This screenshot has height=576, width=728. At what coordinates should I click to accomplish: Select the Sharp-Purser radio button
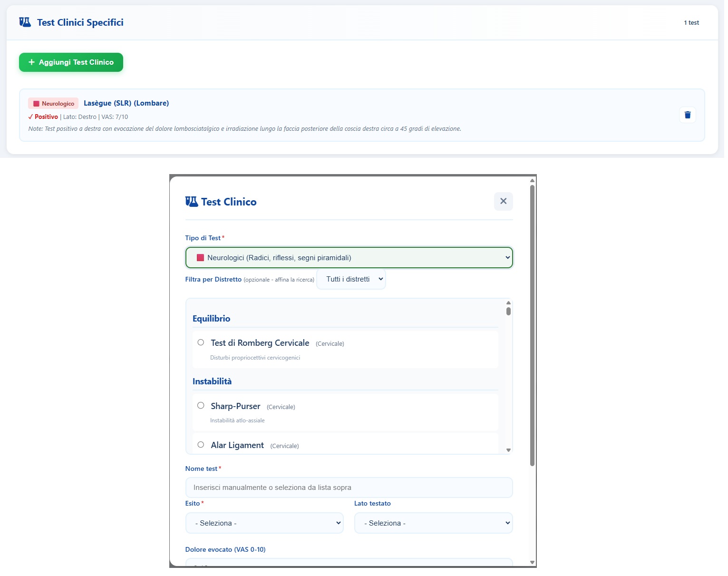click(200, 405)
